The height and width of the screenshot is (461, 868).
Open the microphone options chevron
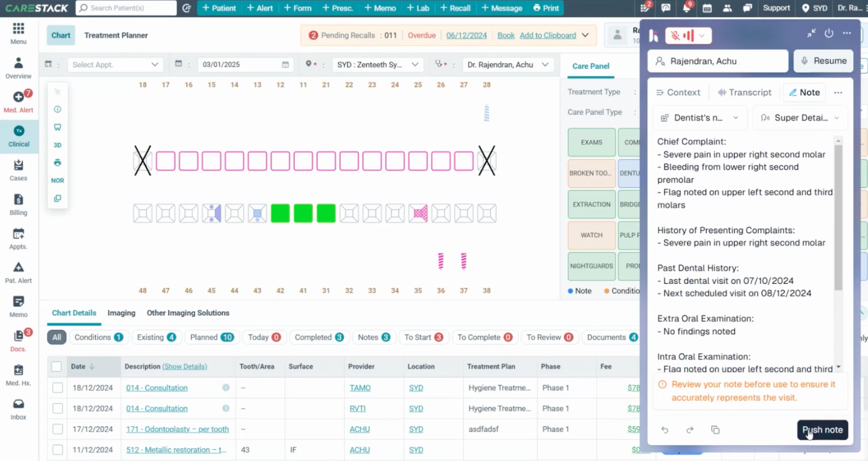pos(702,35)
